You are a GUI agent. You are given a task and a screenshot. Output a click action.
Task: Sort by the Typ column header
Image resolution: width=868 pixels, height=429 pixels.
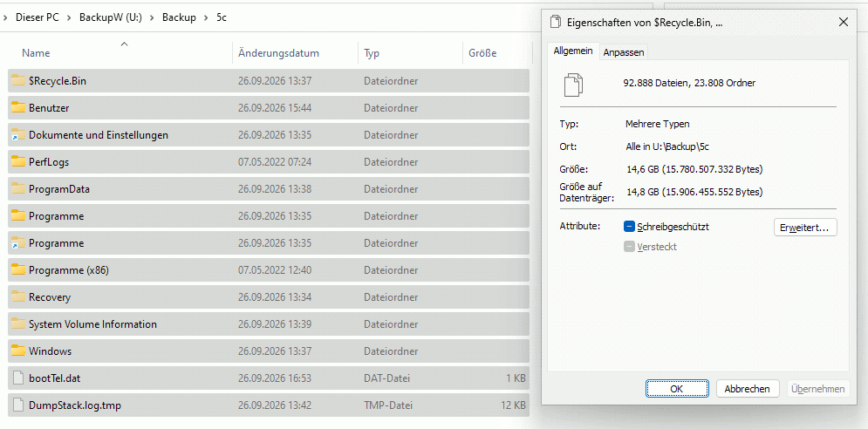click(372, 53)
